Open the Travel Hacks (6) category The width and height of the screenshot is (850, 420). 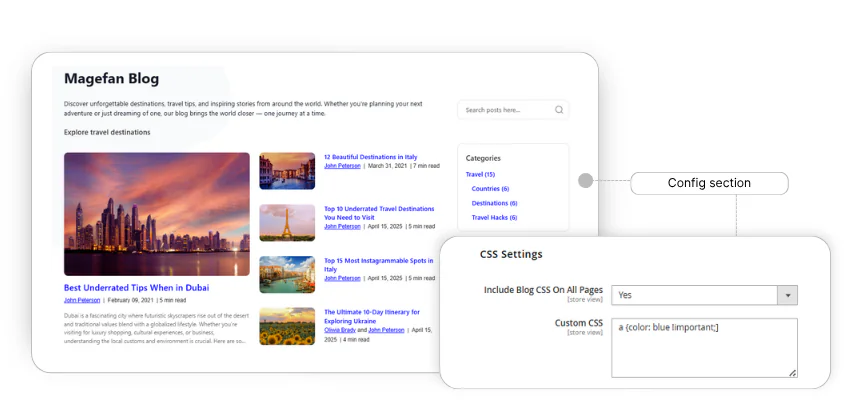click(494, 217)
